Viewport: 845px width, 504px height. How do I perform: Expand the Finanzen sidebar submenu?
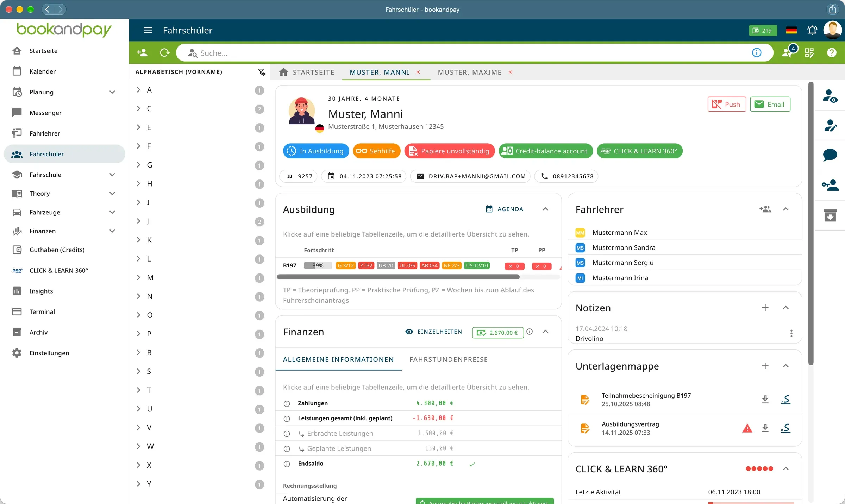[x=112, y=231]
